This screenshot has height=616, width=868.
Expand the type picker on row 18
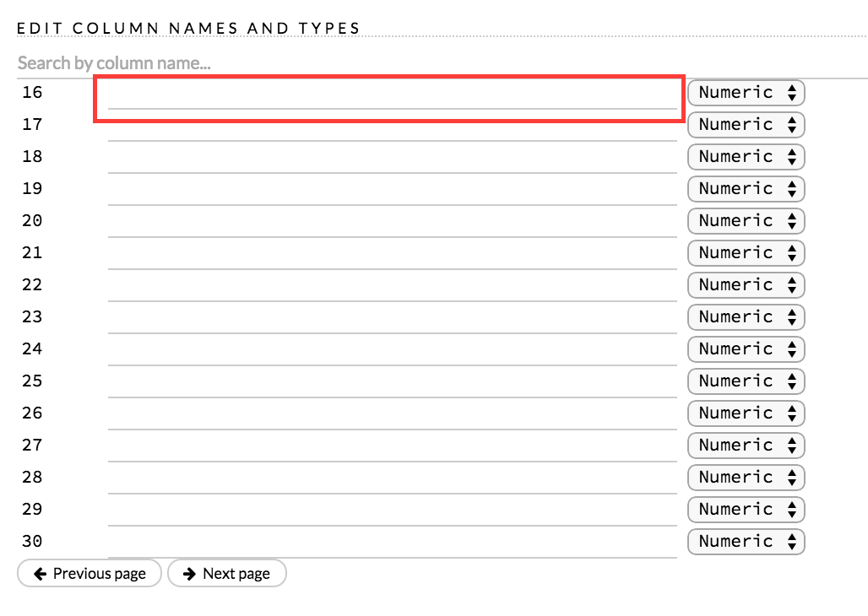(746, 156)
